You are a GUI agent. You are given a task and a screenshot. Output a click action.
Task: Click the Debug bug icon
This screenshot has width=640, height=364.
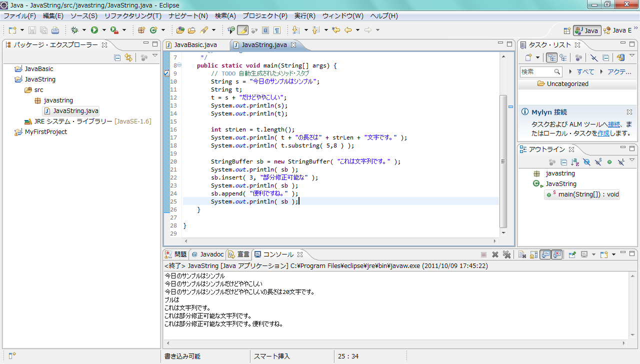(x=74, y=30)
